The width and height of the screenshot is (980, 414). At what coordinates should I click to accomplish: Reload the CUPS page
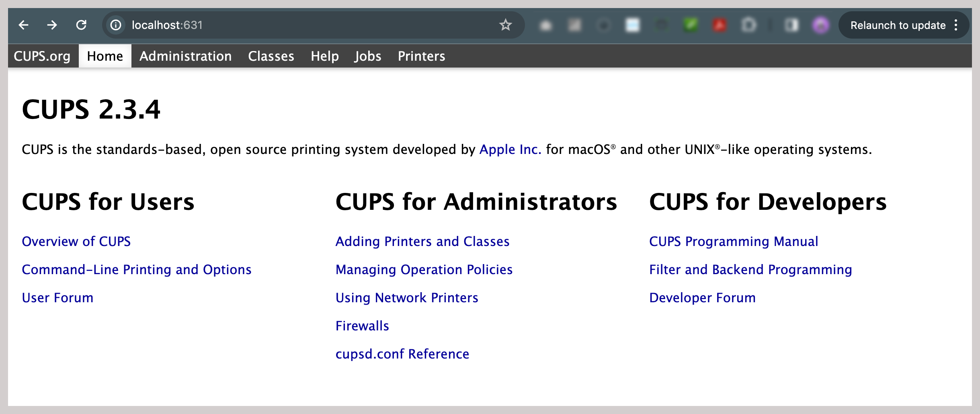[81, 25]
